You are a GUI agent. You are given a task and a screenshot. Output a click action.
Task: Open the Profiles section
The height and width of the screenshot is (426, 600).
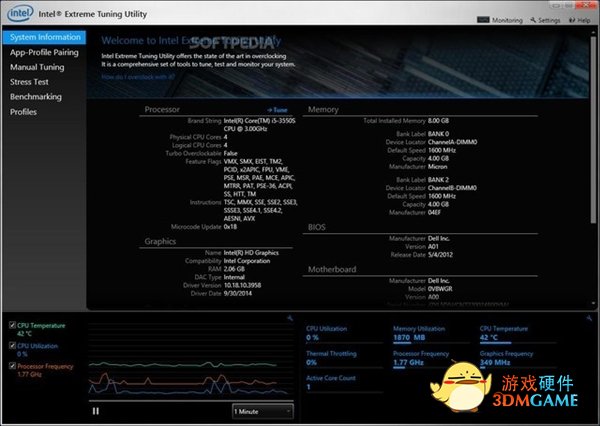pos(23,112)
